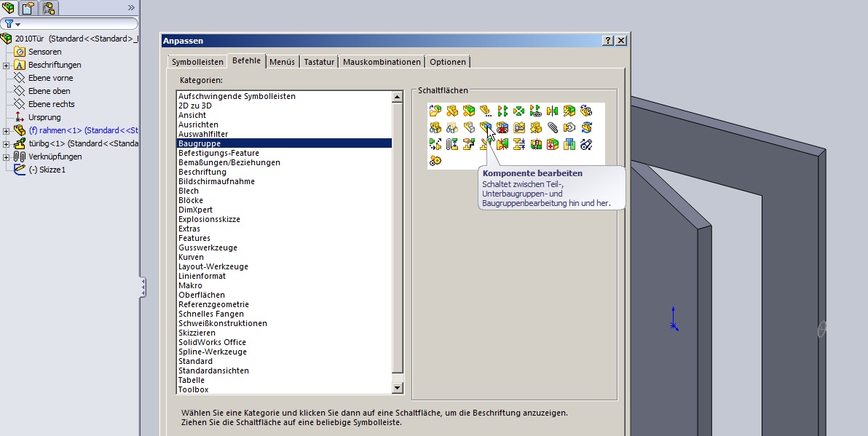Screen dimensions: 868x436
Task: Open the PropertyManager tab icon
Action: coord(28,8)
